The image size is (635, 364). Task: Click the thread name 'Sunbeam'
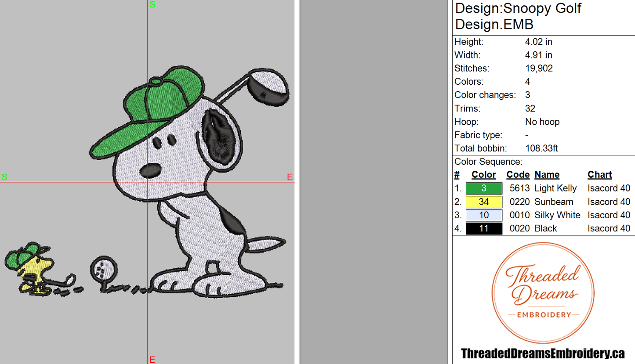click(554, 202)
